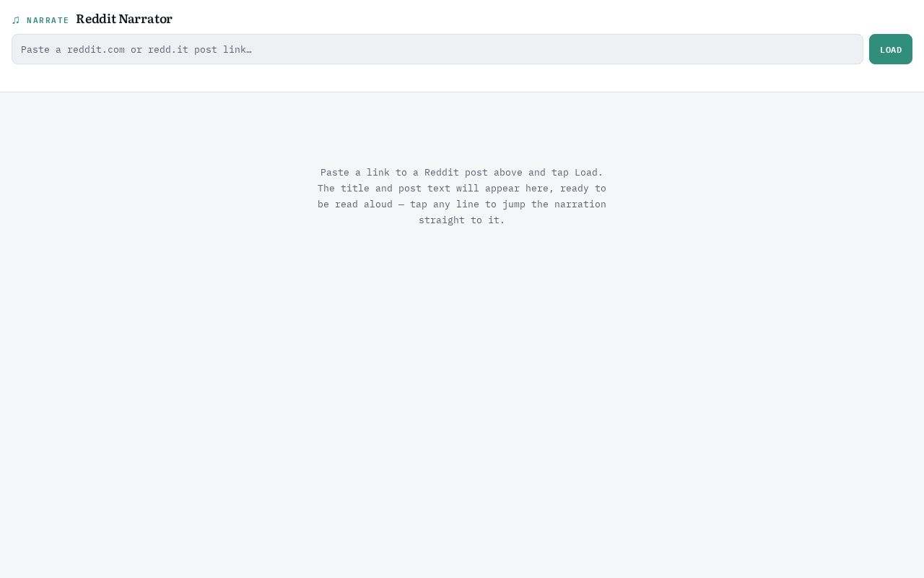The height and width of the screenshot is (578, 924).
Task: Focus the Reddit post link input field
Action: 437,49
